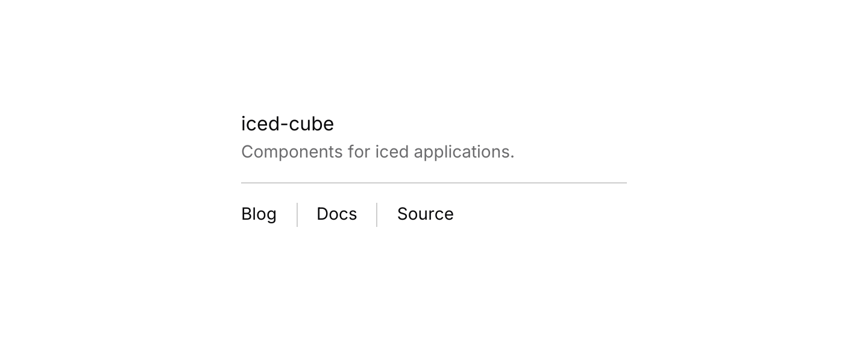Follow Source, the last navigation link
The height and width of the screenshot is (338, 868).
(x=426, y=214)
